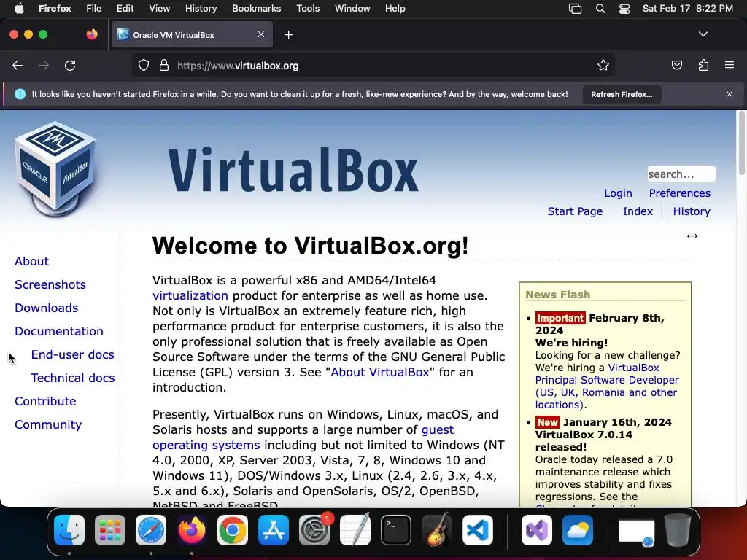Screen dimensions: 747x560
Task: Bookmark this page with the star icon
Action: tap(603, 66)
